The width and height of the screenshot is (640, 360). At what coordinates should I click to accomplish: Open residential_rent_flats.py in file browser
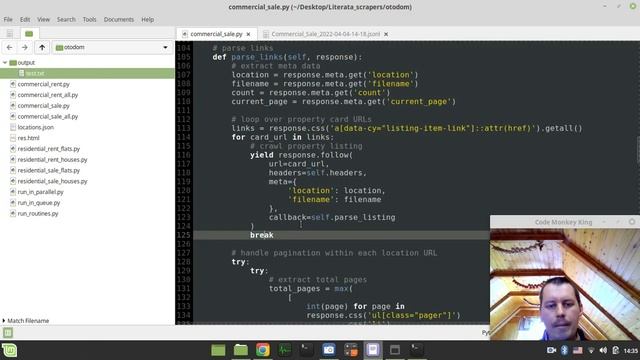point(49,149)
